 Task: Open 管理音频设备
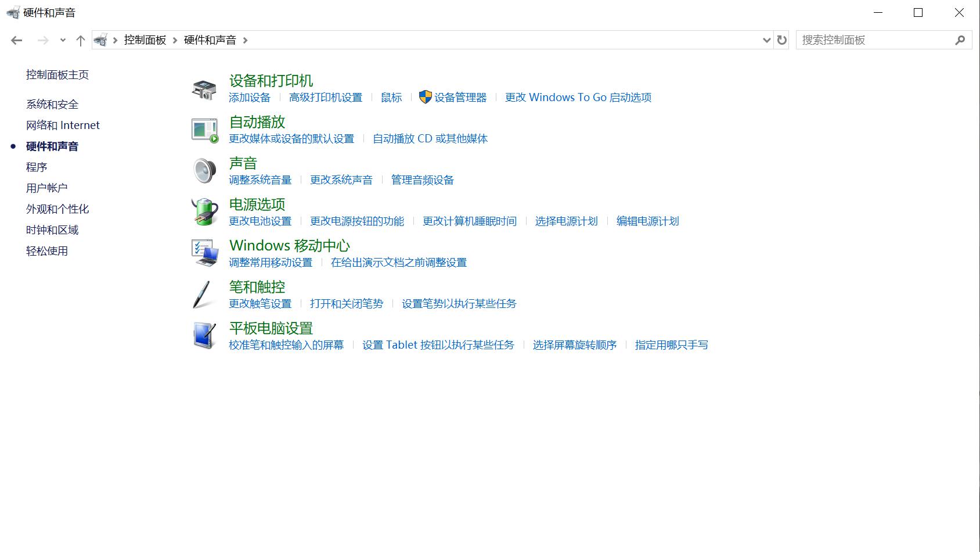click(x=423, y=180)
